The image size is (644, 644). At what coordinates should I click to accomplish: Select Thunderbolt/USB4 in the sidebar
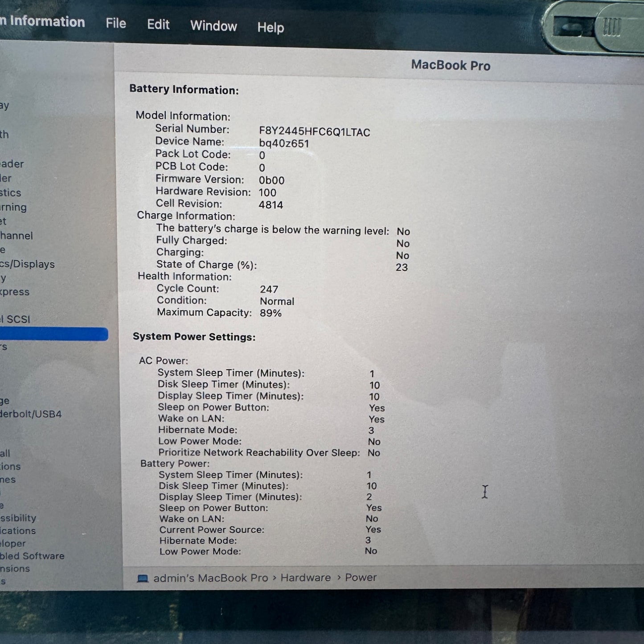[31, 414]
